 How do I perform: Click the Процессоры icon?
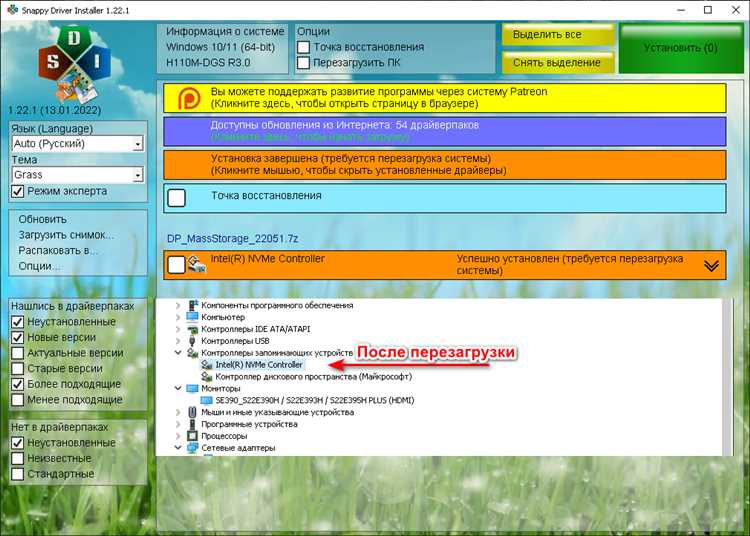(x=192, y=436)
